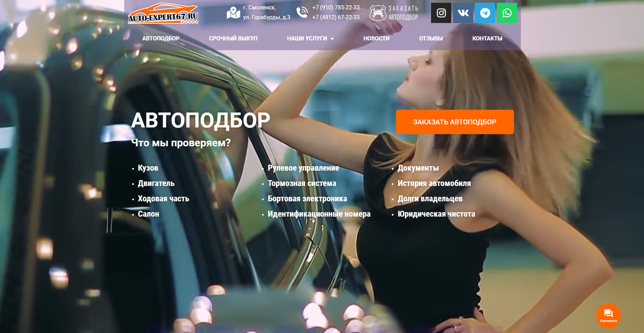Open the orange Связаться chat widget
The height and width of the screenshot is (333, 644).
tap(608, 315)
